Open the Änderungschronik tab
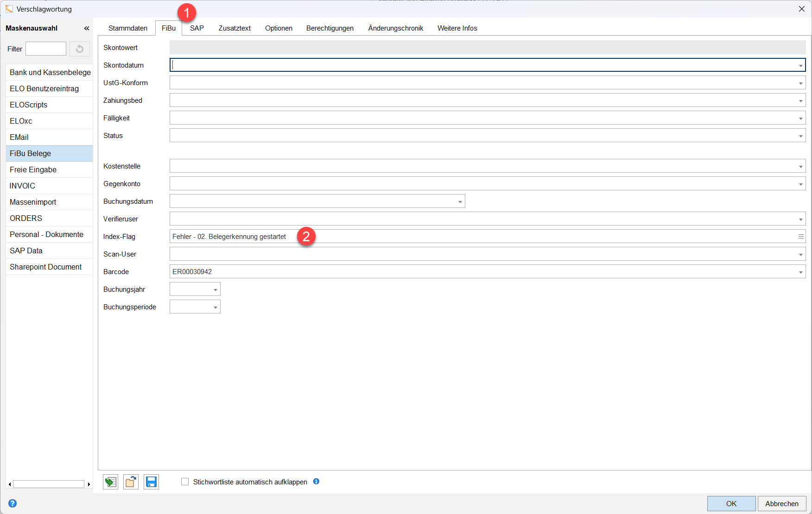This screenshot has height=514, width=812. (x=395, y=28)
